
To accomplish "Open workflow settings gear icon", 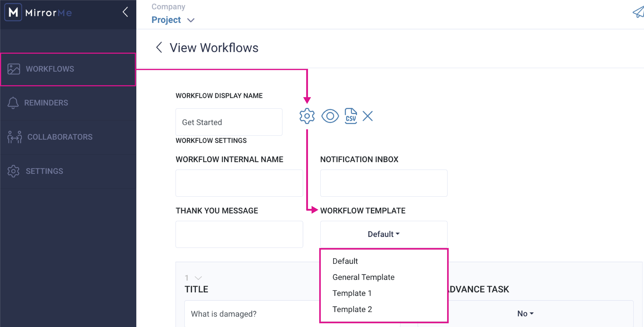I will 307,116.
